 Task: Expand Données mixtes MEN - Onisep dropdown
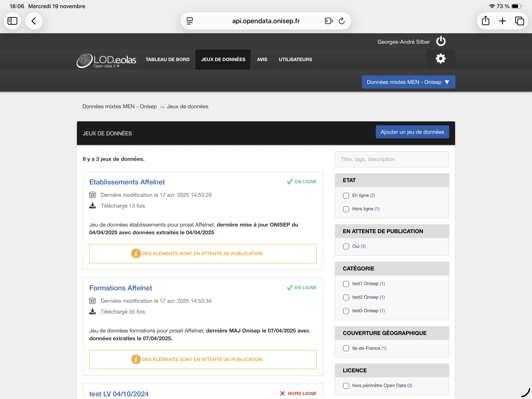408,82
